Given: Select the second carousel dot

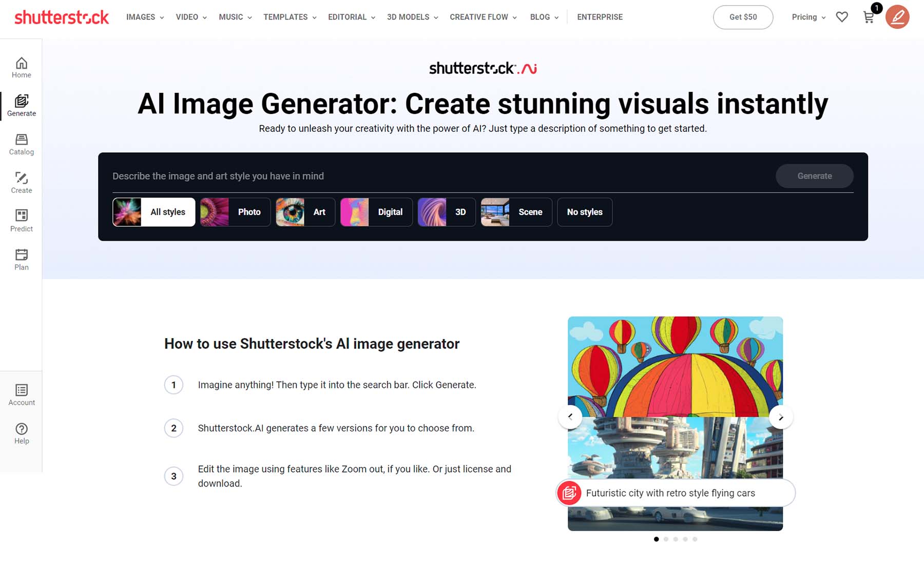Looking at the screenshot, I should click(x=666, y=539).
